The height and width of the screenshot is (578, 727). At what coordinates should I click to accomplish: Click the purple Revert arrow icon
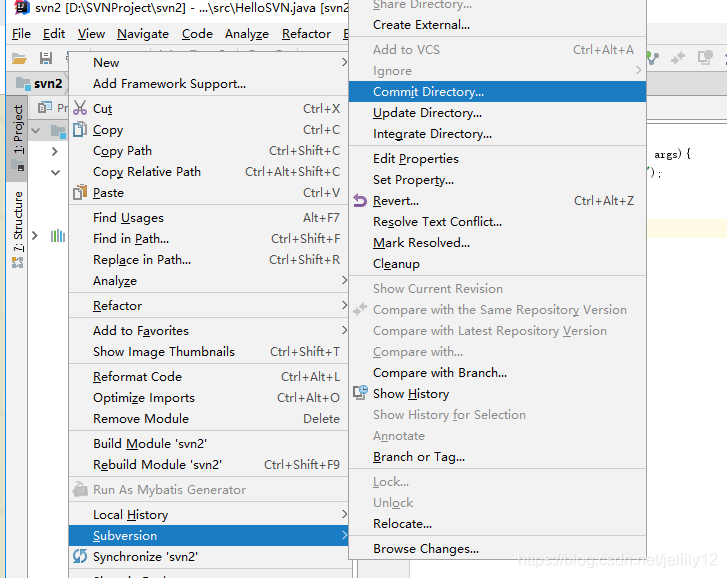pyautogui.click(x=360, y=201)
